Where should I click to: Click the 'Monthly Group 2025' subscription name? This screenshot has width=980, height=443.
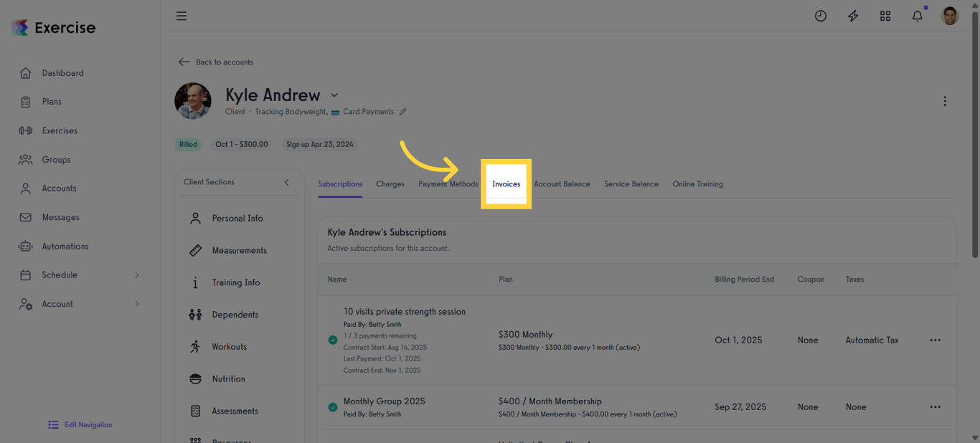pos(384,401)
